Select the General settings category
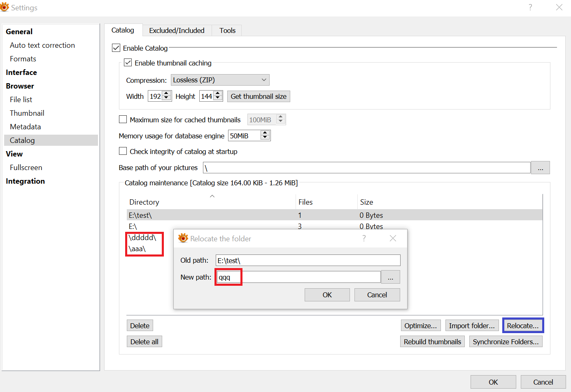Image resolution: width=571 pixels, height=392 pixels. 19,32
